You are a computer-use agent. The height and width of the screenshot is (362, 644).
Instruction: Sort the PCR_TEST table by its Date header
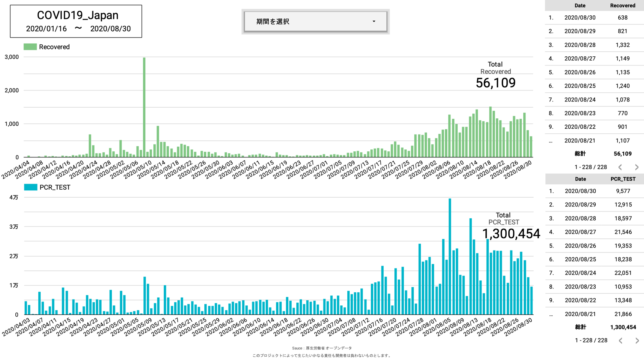coord(580,179)
